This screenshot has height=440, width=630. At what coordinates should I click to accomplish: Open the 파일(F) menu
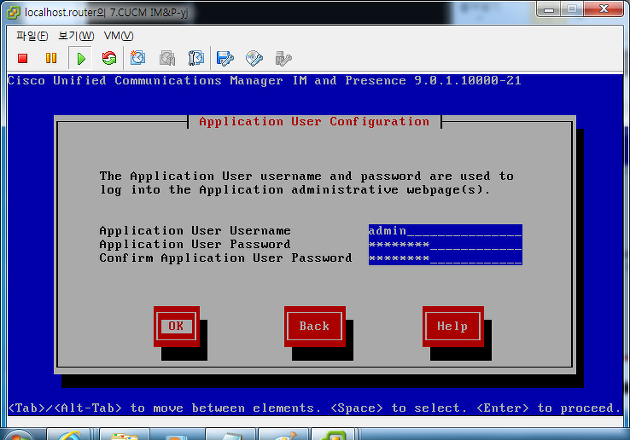click(32, 36)
